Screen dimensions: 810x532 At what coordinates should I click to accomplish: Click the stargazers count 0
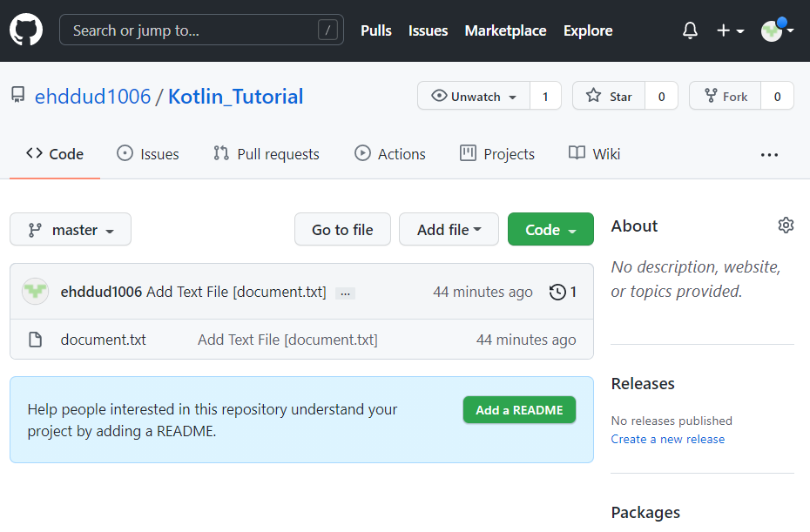coord(661,96)
